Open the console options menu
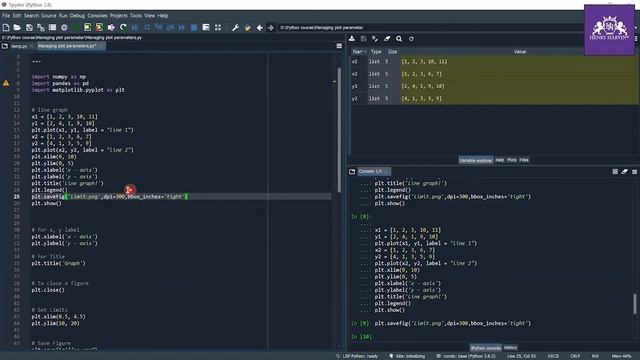This screenshot has width=640, height=360. [634, 172]
